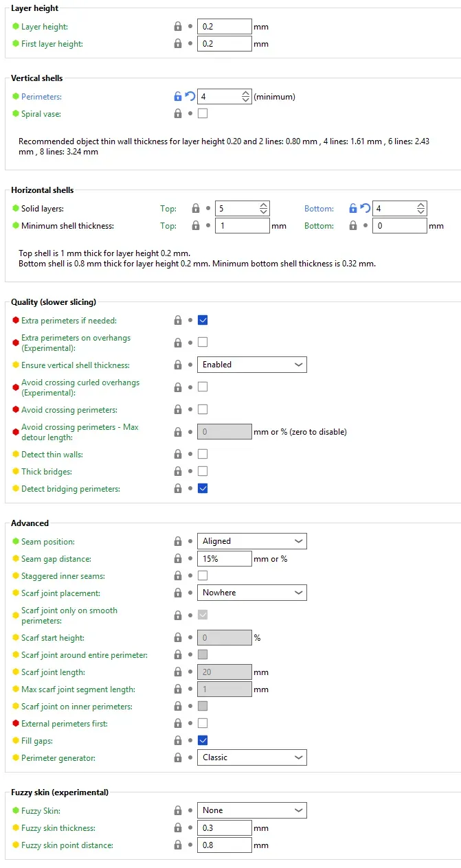Click the lock icon for Fill gaps

tap(178, 741)
